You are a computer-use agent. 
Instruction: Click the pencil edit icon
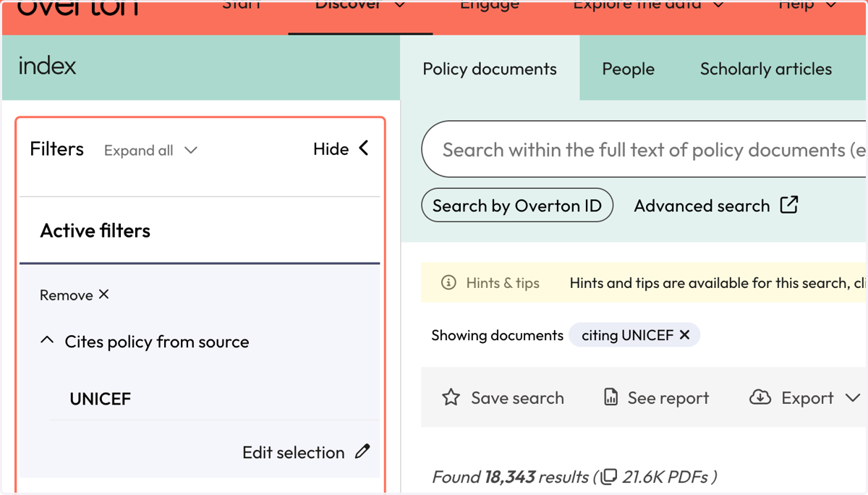click(x=362, y=452)
